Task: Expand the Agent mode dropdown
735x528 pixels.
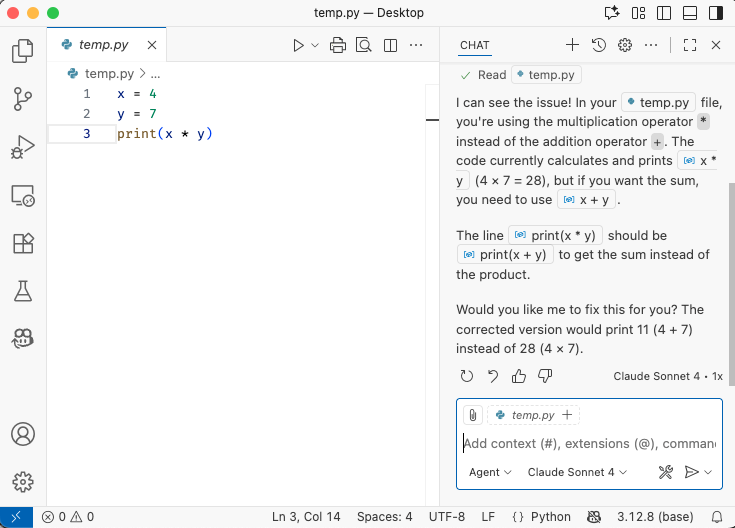Action: coord(490,472)
